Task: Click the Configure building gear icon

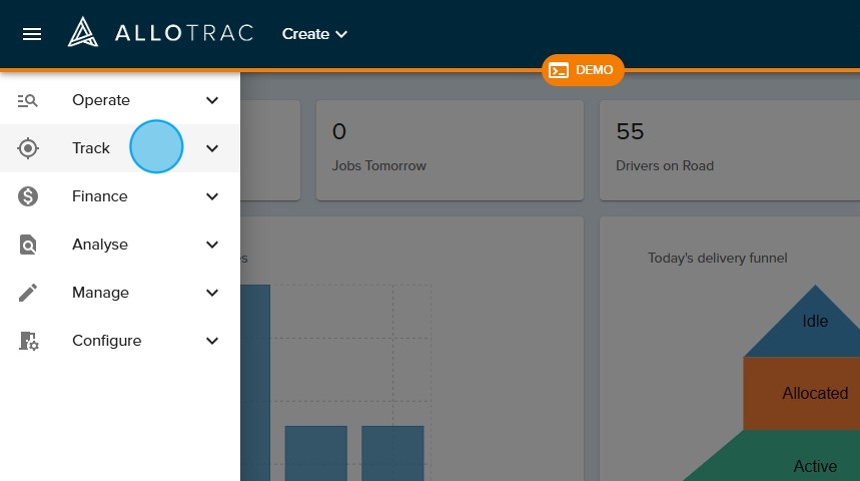Action: (28, 340)
